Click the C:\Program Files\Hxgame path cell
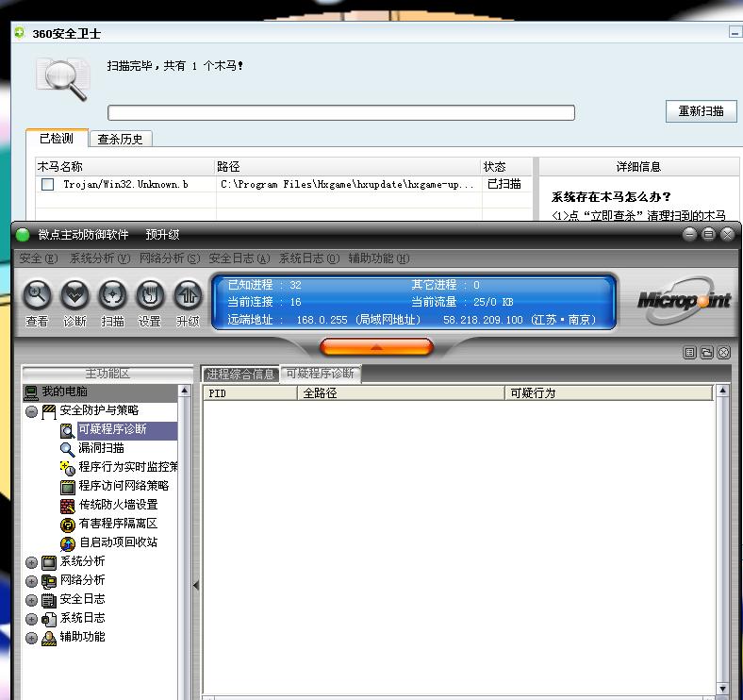 348,185
